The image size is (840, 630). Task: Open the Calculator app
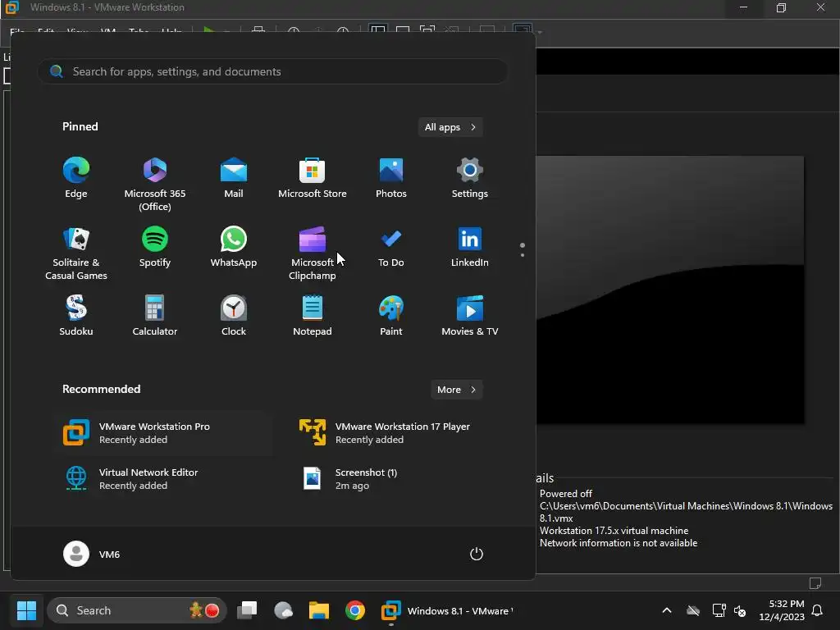point(155,316)
